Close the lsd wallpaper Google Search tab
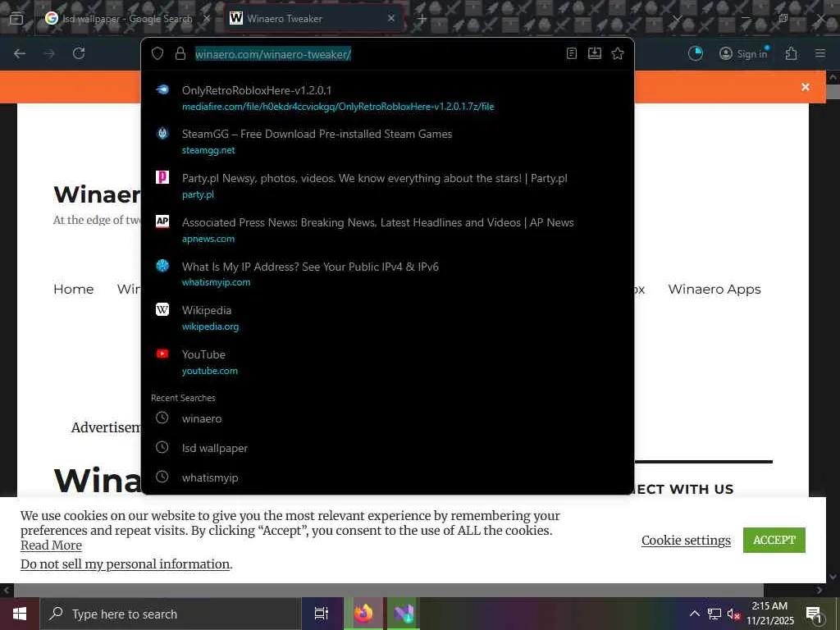The image size is (840, 630). tap(207, 18)
